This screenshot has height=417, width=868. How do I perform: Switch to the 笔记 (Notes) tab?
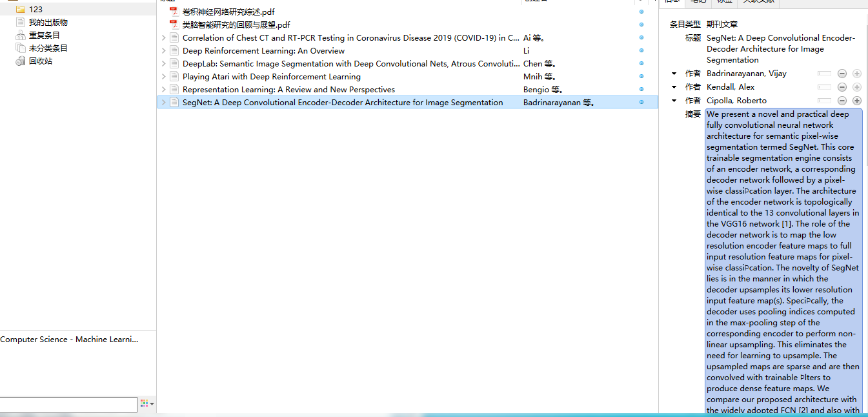click(698, 2)
